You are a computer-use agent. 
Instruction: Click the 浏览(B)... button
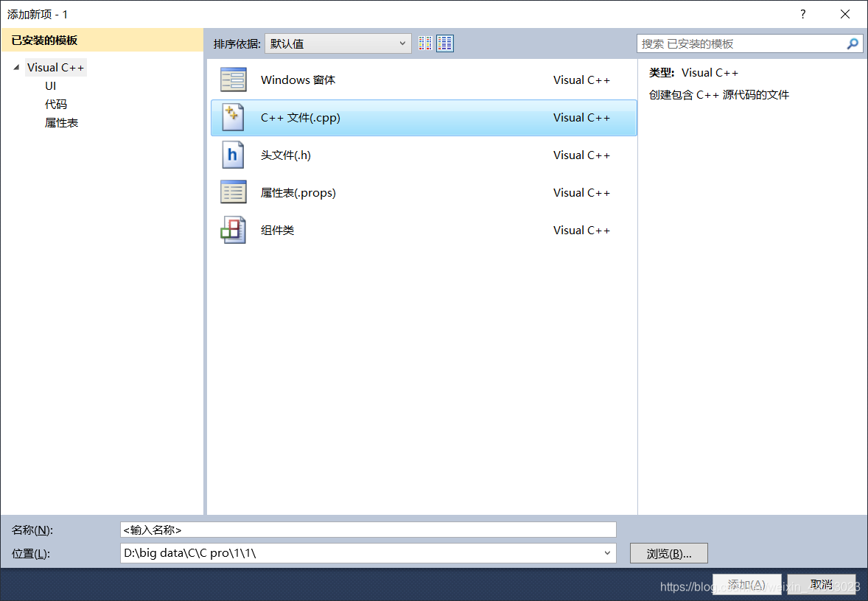669,553
